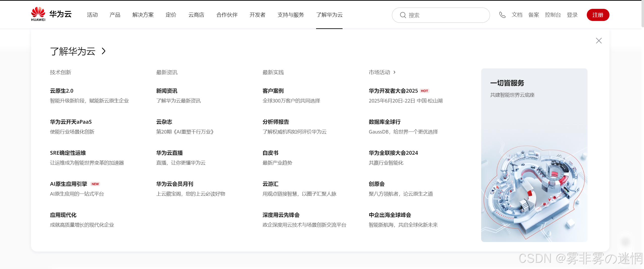Click the arrow next to 了解华为云 heading

pos(104,51)
